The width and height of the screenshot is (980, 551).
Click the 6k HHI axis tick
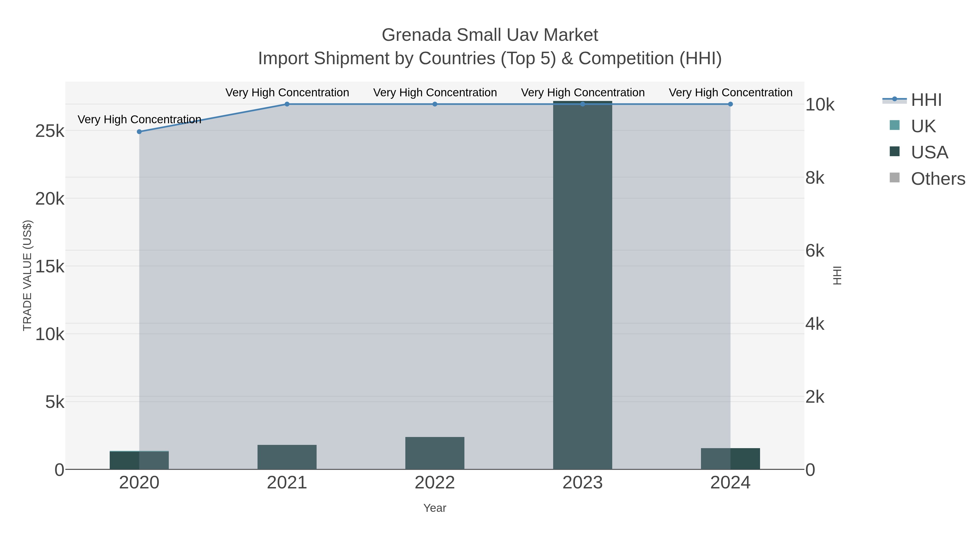click(x=815, y=251)
